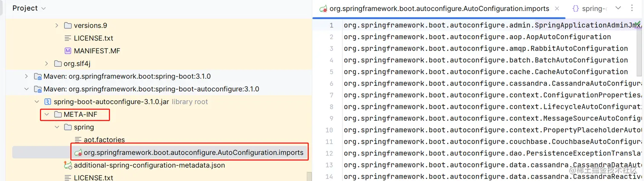Click the Spring icon of AutoConfiguration.imports tree row

(78, 153)
